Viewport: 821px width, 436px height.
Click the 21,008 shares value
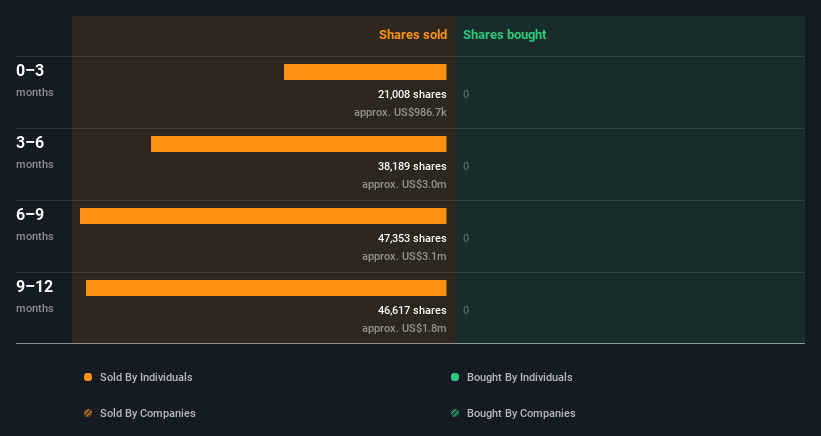click(412, 94)
